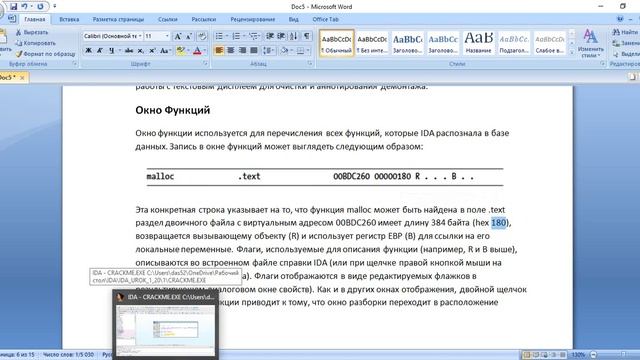Open the font size 11 dropdown
640x360 pixels.
167,36
